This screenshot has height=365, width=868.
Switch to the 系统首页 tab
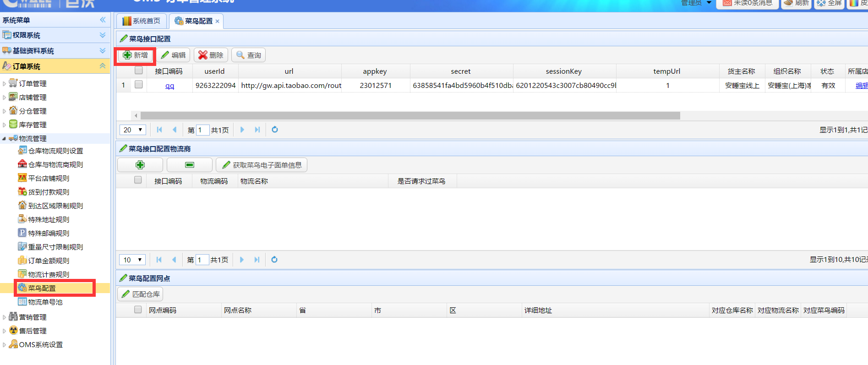(x=142, y=21)
